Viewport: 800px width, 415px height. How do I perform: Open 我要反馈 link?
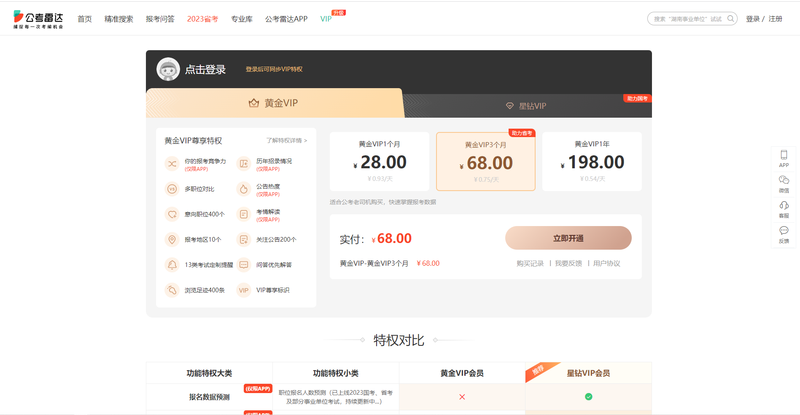tap(568, 263)
